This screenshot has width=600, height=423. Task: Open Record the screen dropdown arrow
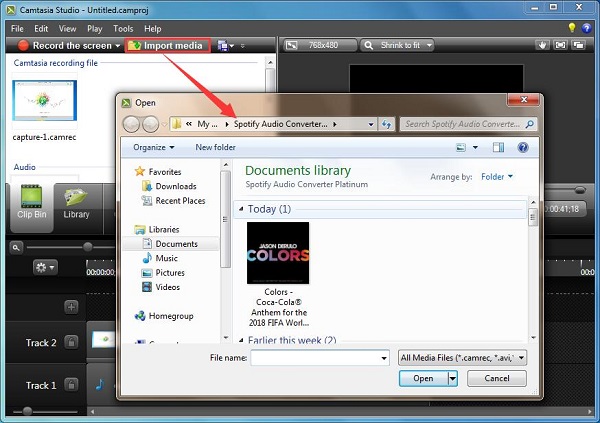[x=117, y=46]
